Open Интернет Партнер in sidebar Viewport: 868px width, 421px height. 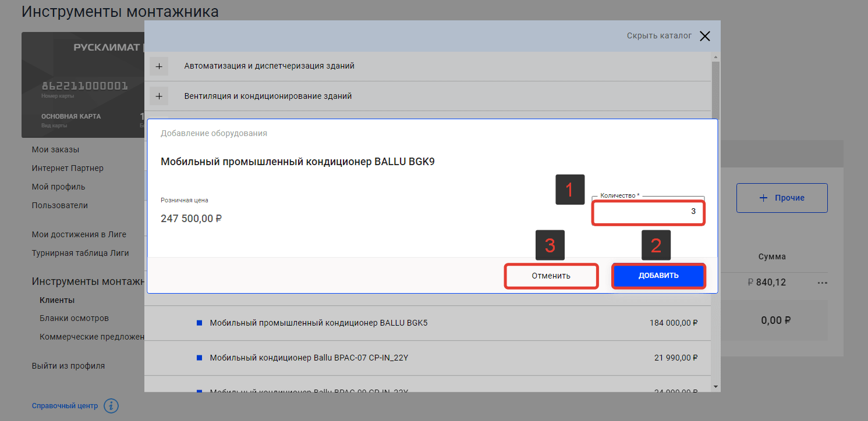point(68,168)
